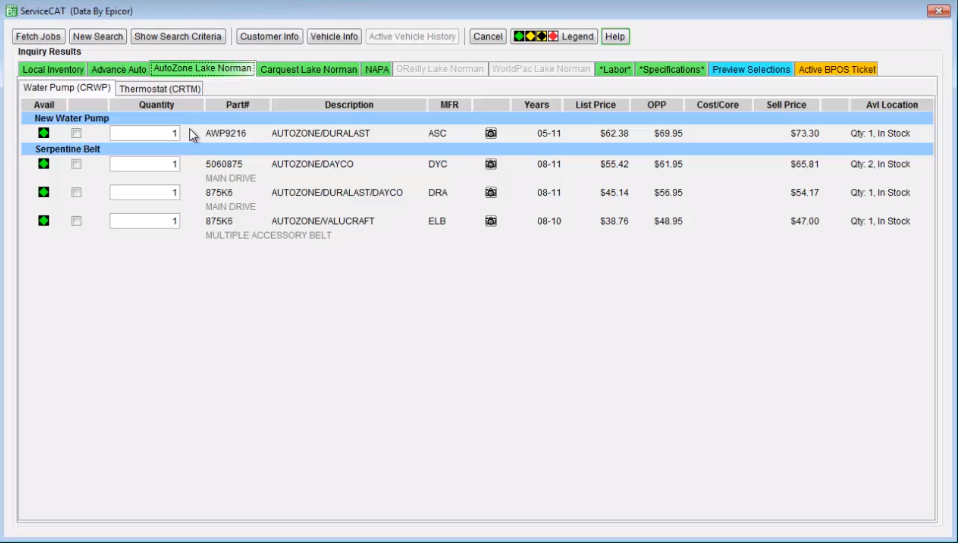
Task: Click part number AWP9216
Action: coord(226,133)
